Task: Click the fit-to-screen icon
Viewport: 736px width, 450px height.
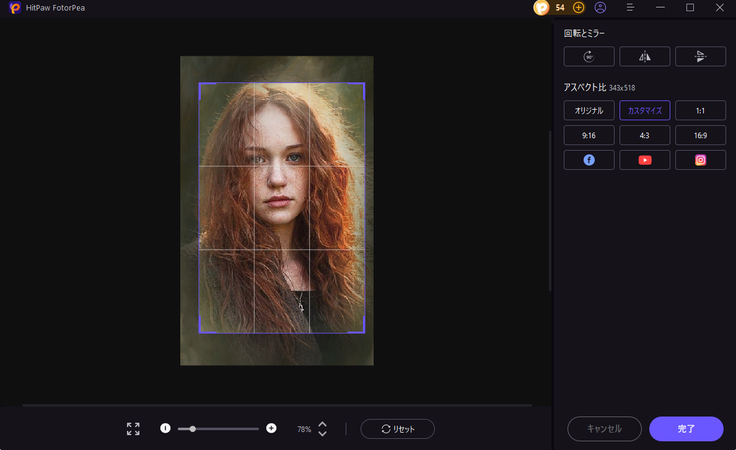Action: 133,428
